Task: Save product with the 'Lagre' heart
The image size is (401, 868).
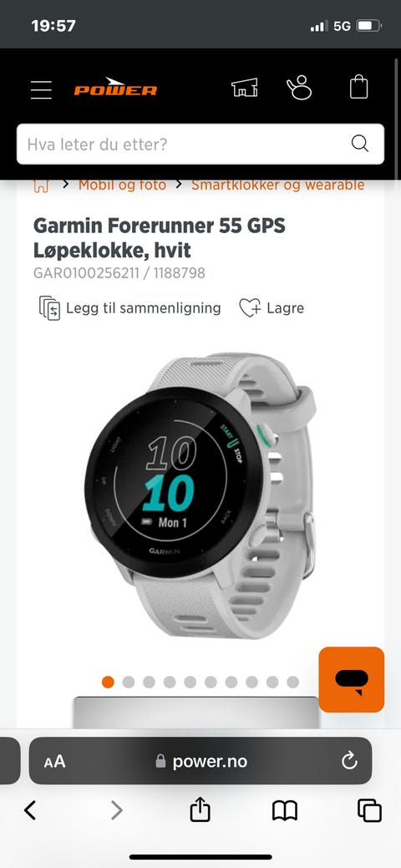Action: click(x=272, y=307)
